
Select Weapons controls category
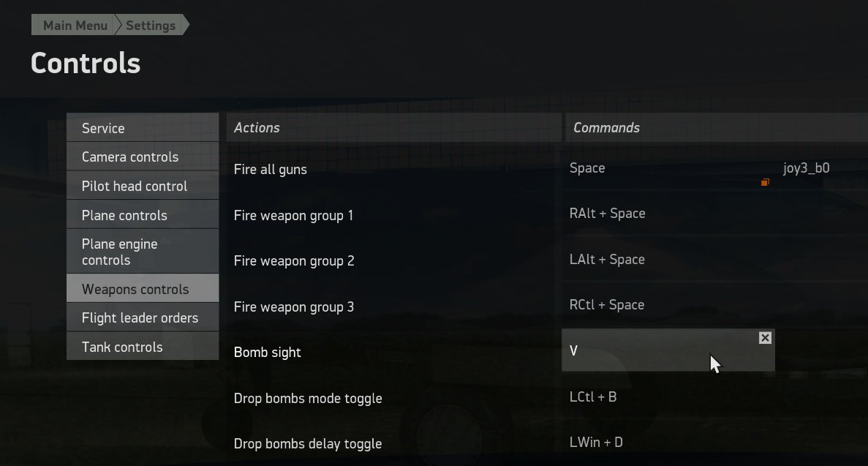(x=142, y=289)
